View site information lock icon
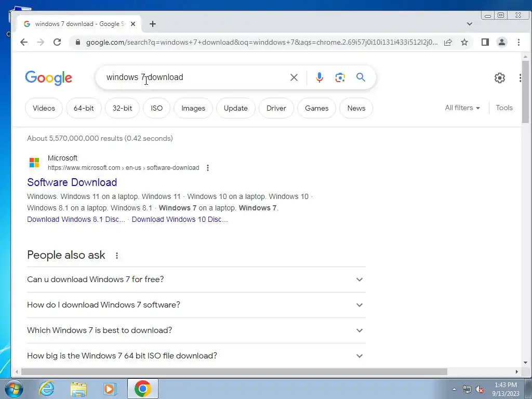 78,42
